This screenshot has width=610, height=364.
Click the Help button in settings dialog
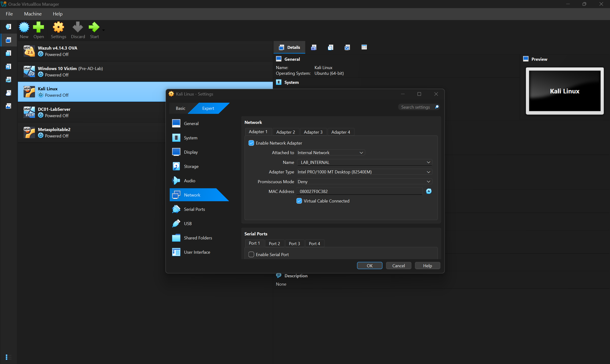click(x=427, y=266)
